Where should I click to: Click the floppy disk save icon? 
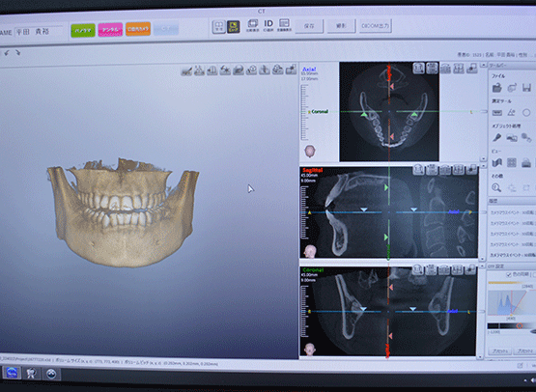tap(526, 88)
